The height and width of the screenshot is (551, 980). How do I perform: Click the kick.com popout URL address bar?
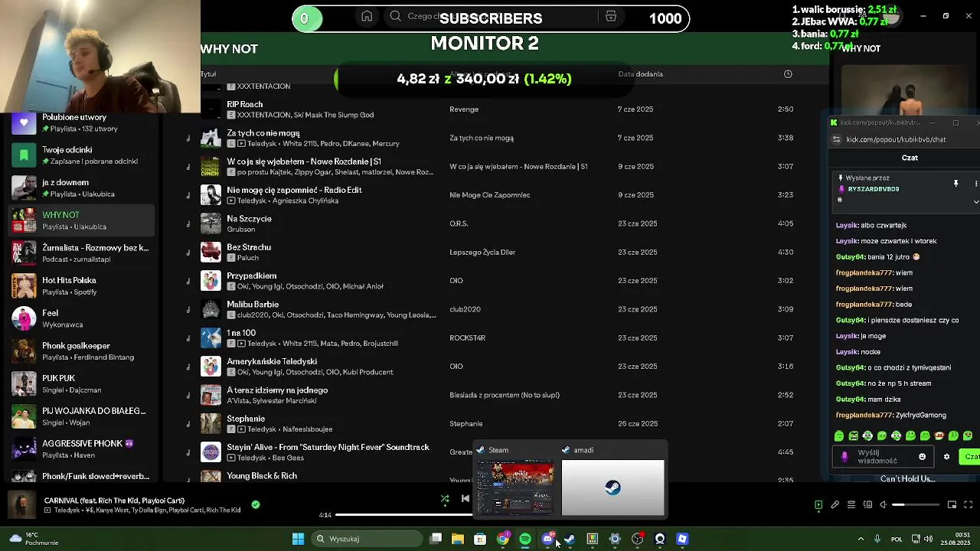[896, 139]
